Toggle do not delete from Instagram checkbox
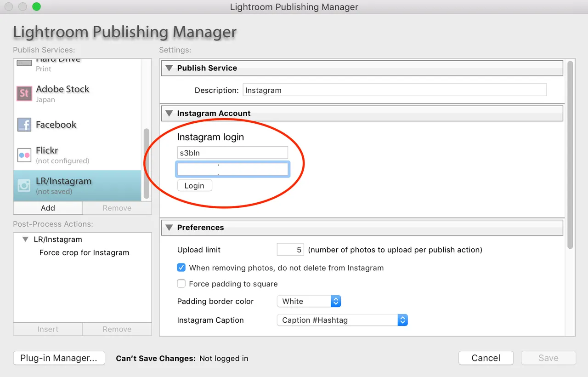Screen dimensions: 588x377 click(x=181, y=268)
